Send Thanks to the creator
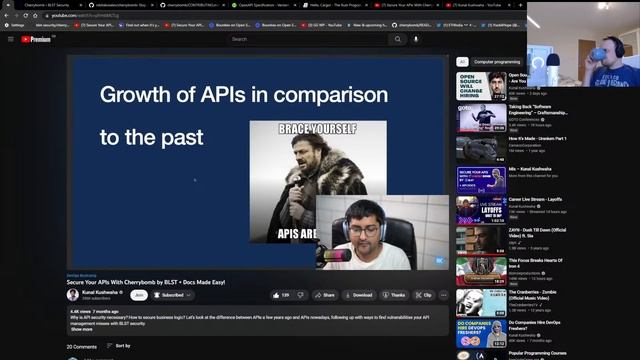640x360 pixels. pyautogui.click(x=394, y=295)
